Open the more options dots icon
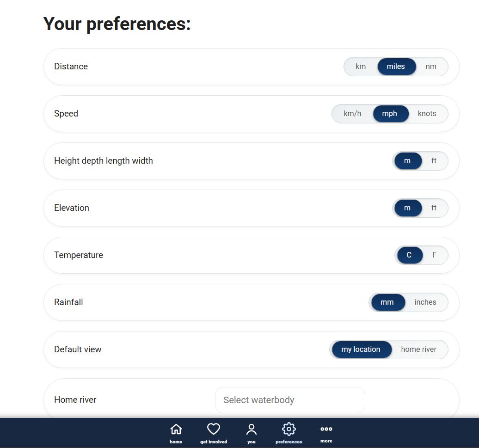The width and height of the screenshot is (479, 448). pos(326,429)
